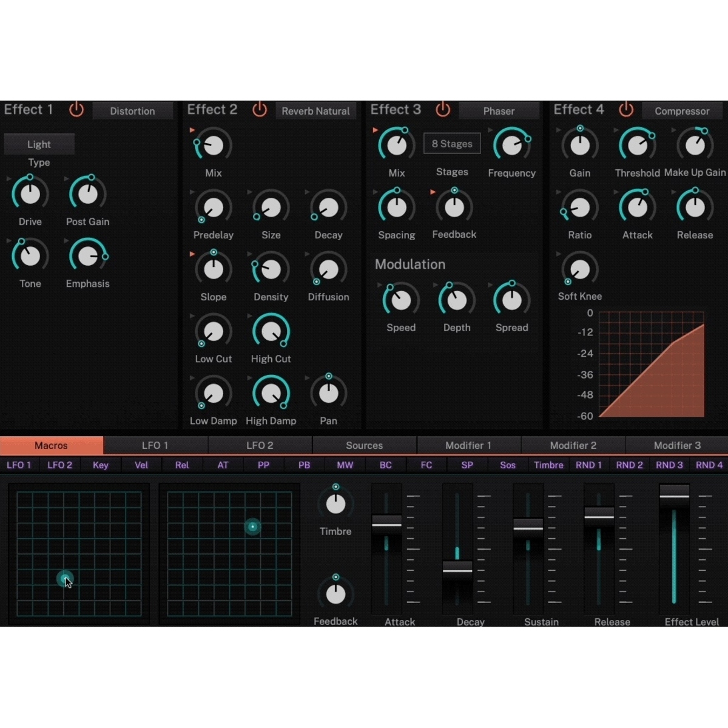The image size is (728, 728).
Task: Click the macro Feedback knob
Action: (335, 594)
